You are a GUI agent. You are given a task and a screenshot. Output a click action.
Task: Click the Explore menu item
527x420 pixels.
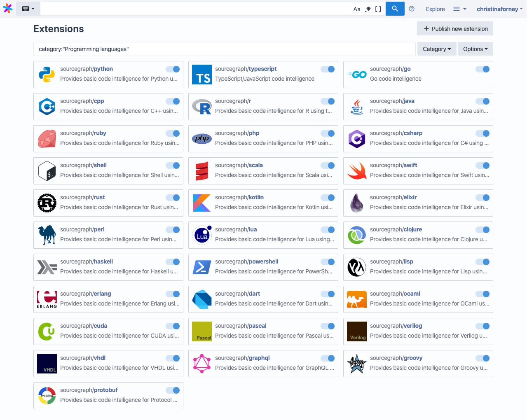pyautogui.click(x=435, y=9)
